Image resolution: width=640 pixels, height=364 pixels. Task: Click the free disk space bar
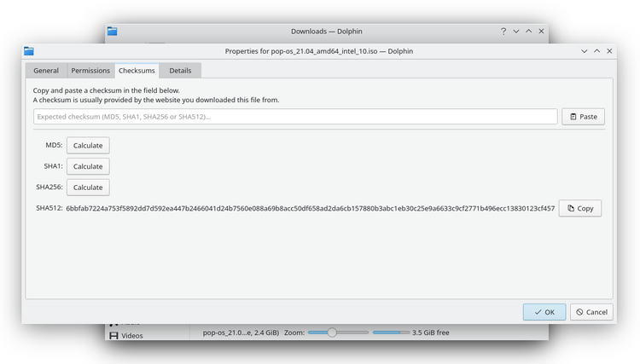click(x=391, y=332)
